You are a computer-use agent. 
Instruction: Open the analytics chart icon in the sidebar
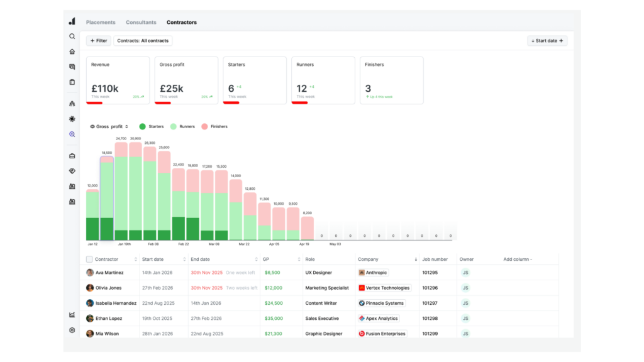[72, 315]
